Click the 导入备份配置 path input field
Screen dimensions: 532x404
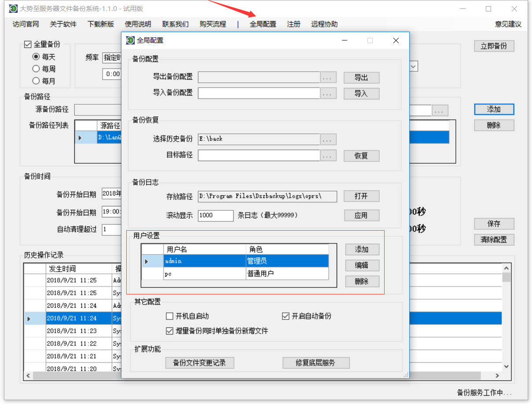[x=259, y=93]
